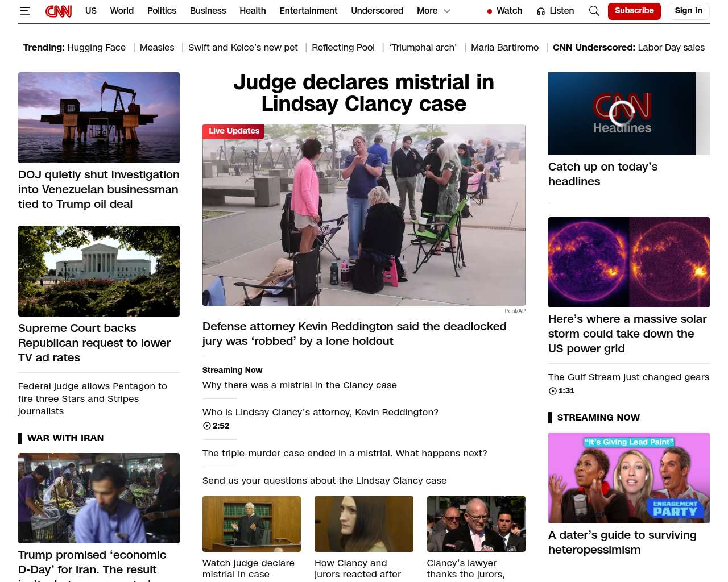This screenshot has height=582, width=728.
Task: Click the CNN logo
Action: (x=59, y=11)
